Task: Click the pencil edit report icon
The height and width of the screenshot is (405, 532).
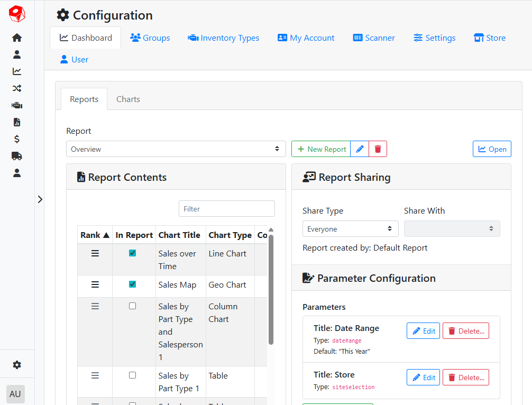Action: point(360,149)
